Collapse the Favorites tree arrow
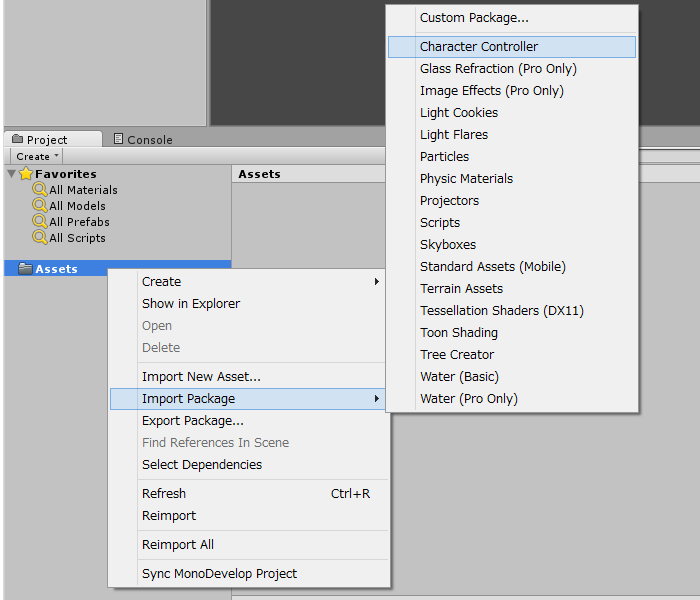This screenshot has width=700, height=600. click(x=12, y=174)
